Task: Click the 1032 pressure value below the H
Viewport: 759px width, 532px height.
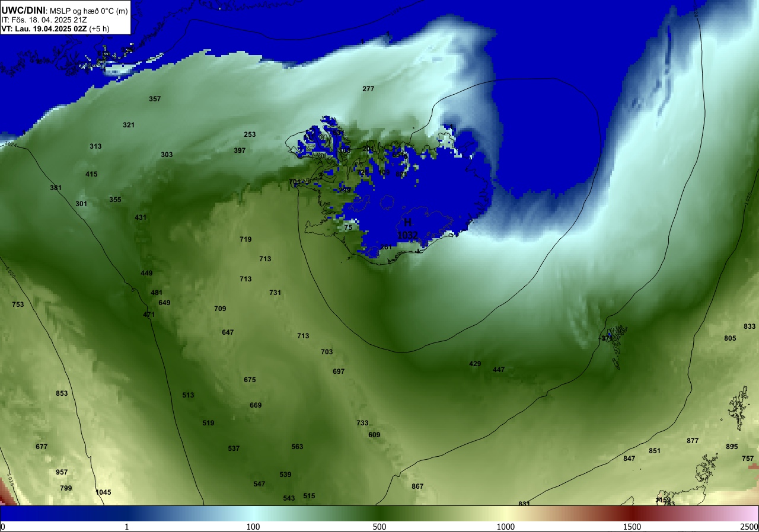Action: [x=408, y=235]
